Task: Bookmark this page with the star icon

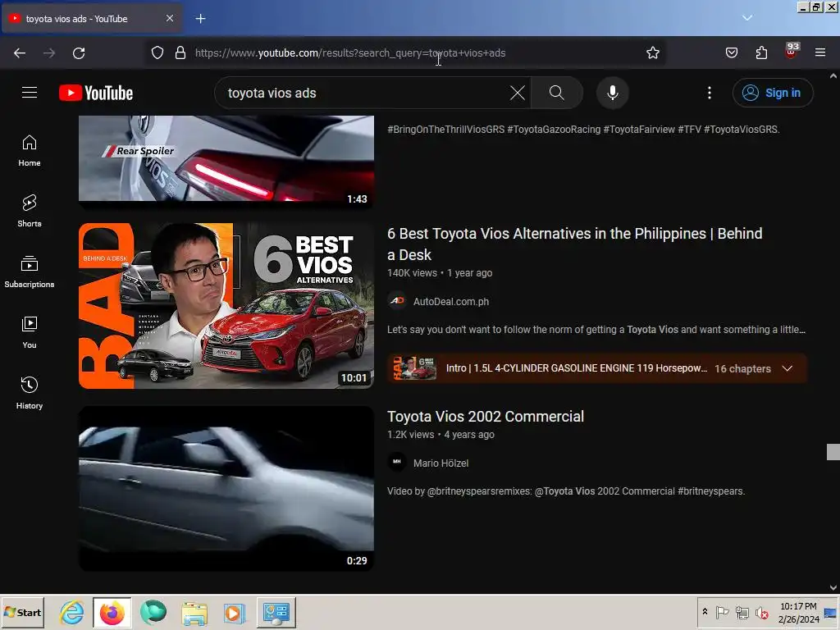Action: (x=652, y=52)
